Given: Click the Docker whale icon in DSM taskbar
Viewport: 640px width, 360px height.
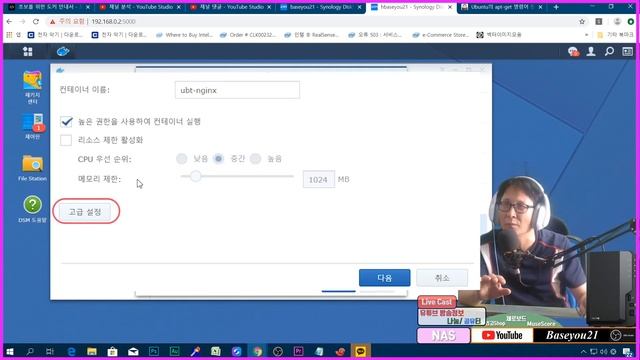Looking at the screenshot, I should (63, 51).
